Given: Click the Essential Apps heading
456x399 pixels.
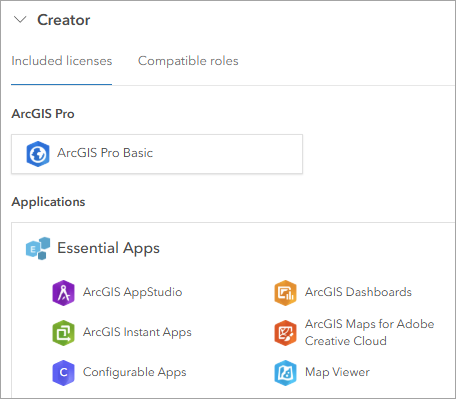Looking at the screenshot, I should tap(108, 248).
